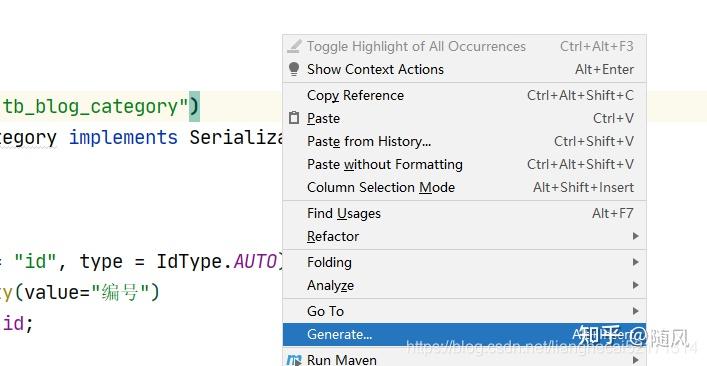Click the lightbulb icon beside Show Context Actions
This screenshot has width=707, height=366.
coord(294,69)
